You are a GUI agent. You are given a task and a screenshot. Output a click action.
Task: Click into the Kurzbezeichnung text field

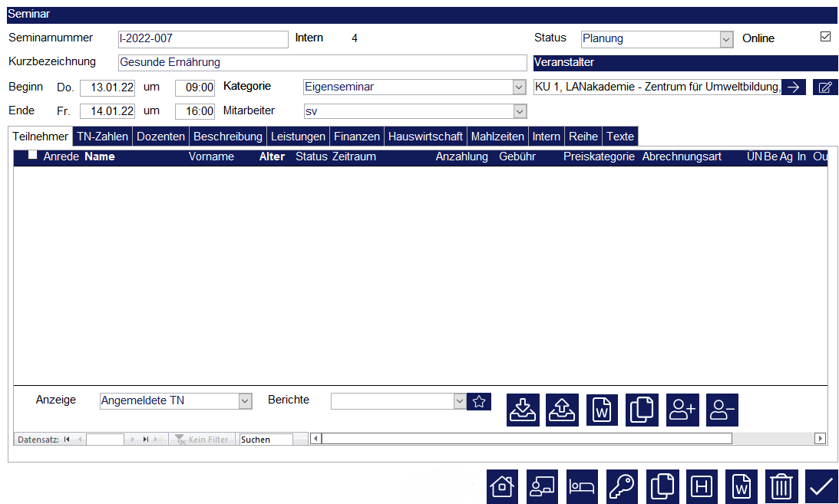pos(322,62)
